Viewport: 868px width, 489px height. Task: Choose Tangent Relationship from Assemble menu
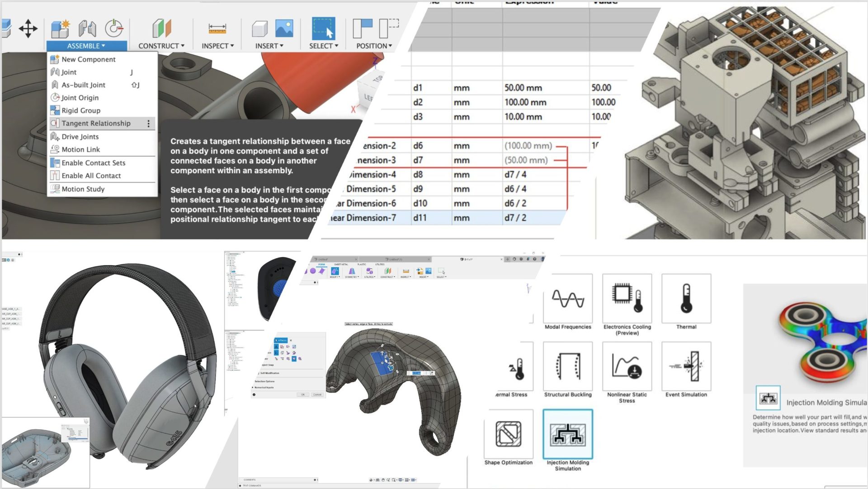[96, 123]
